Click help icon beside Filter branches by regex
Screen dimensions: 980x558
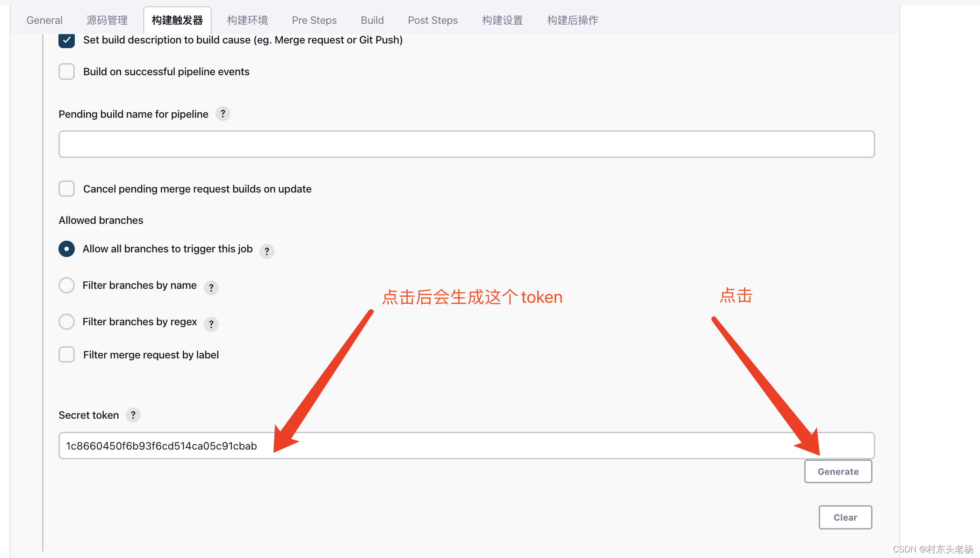[x=211, y=324]
